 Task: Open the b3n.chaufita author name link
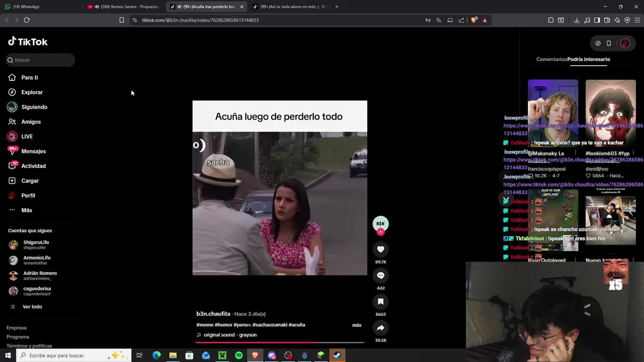click(x=213, y=314)
